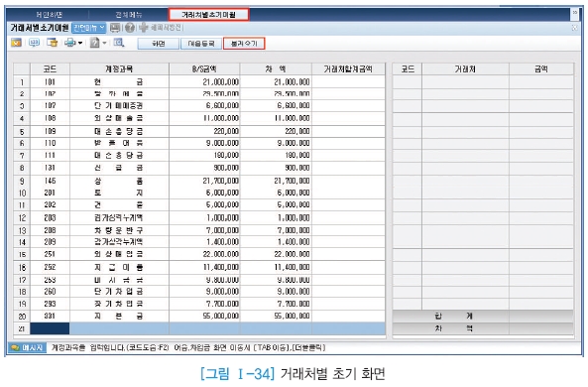The height and width of the screenshot is (387, 588).
Task: Click the first empty 거래처 cell on right
Action: 465,82
